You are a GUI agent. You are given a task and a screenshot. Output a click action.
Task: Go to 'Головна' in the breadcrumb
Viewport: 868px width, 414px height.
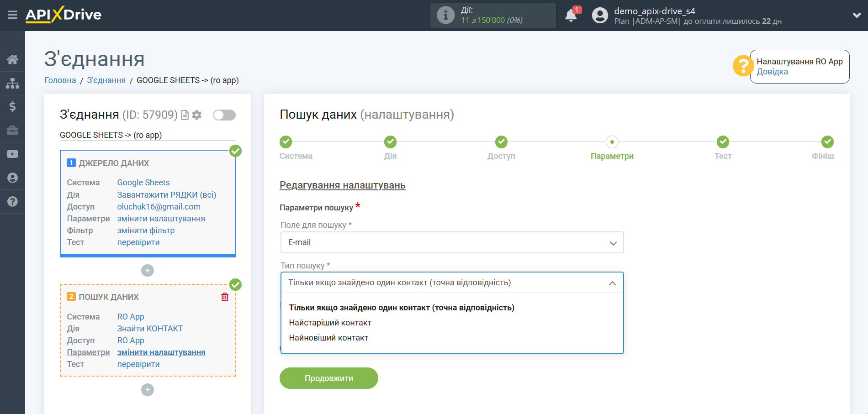[x=60, y=80]
